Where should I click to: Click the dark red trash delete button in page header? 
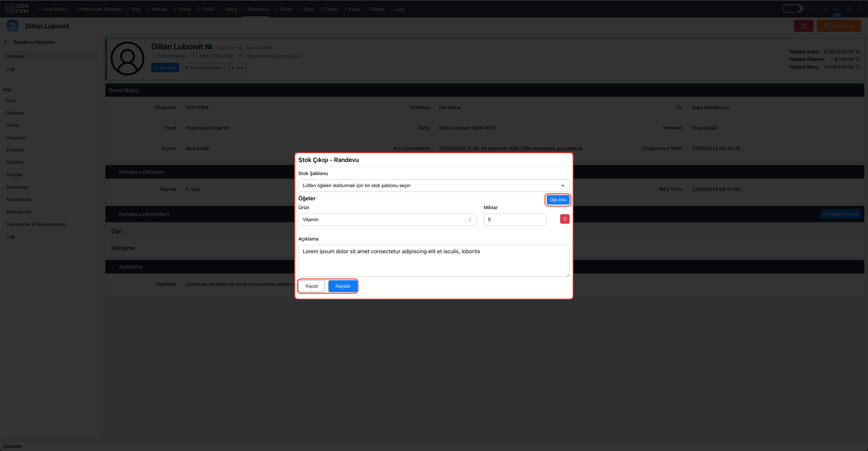point(804,26)
